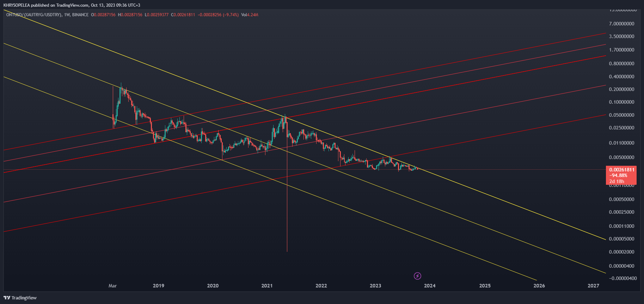
Task: Click price axis label 3.50000000
Action: coord(621,36)
